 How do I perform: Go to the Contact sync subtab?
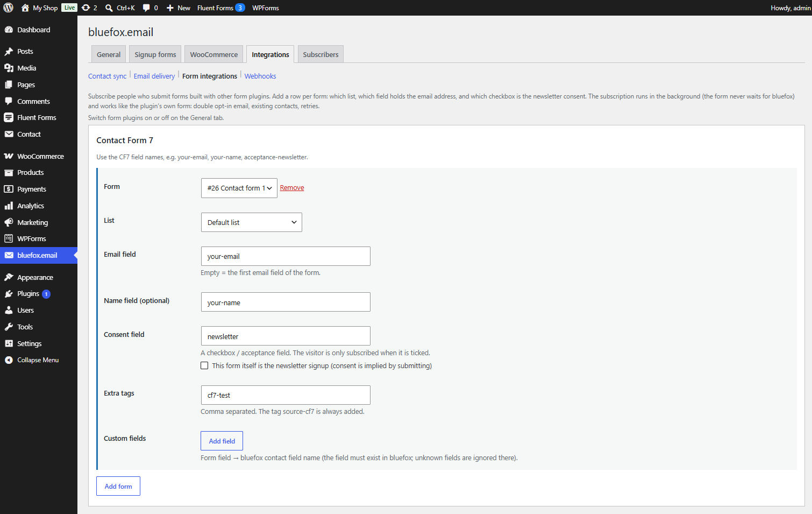(108, 76)
